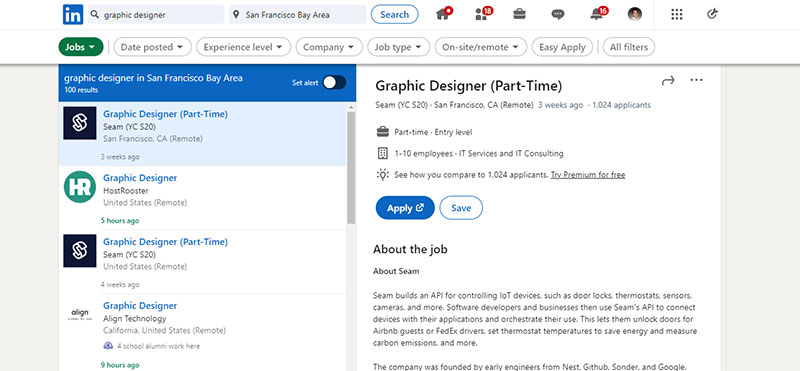
Task: Click briefcase icon beside Part-time Entry level
Action: point(383,132)
